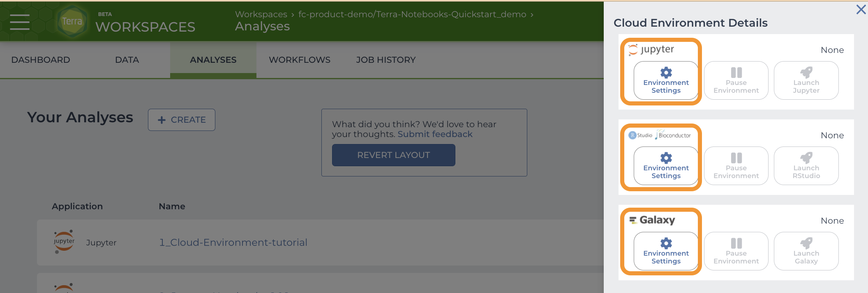
Task: Sort by the Name column header
Action: click(172, 206)
